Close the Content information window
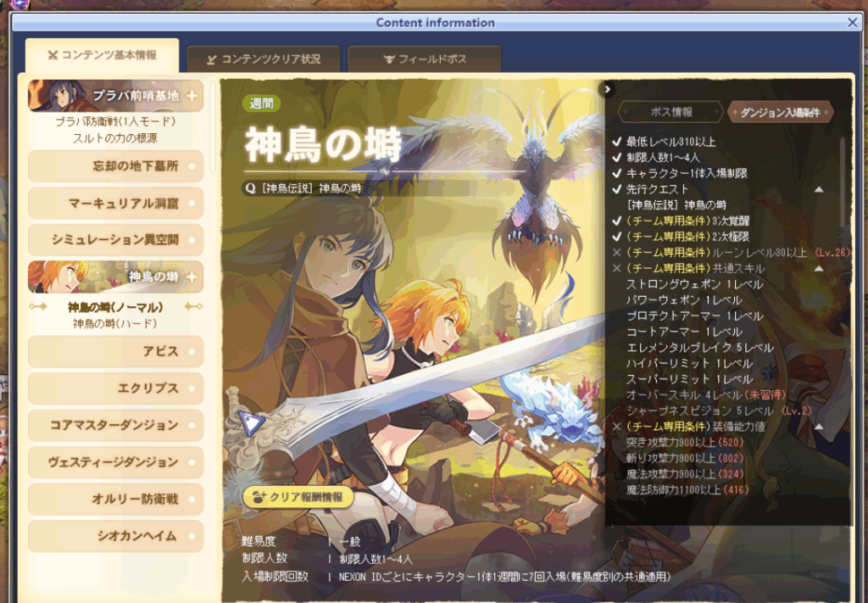The width and height of the screenshot is (868, 603). point(852,23)
